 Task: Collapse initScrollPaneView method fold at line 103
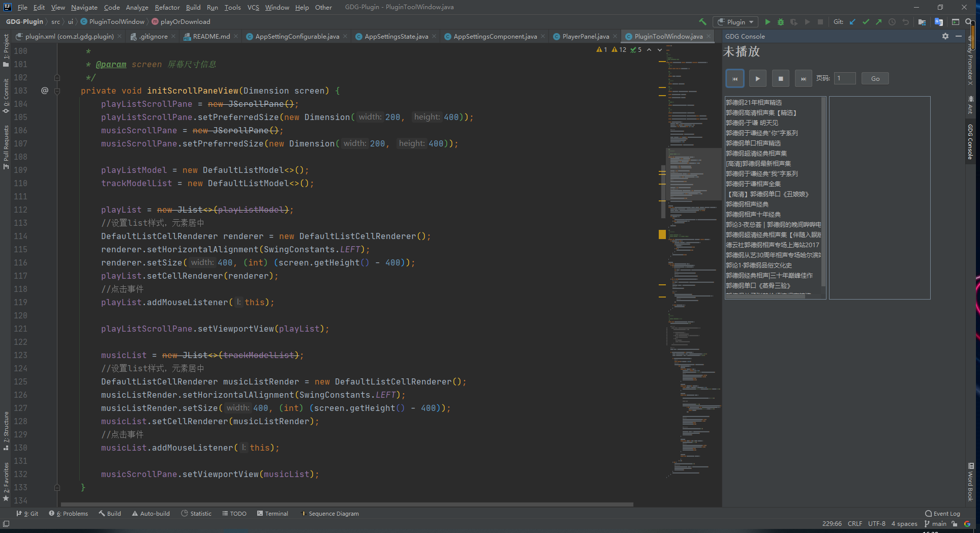57,91
